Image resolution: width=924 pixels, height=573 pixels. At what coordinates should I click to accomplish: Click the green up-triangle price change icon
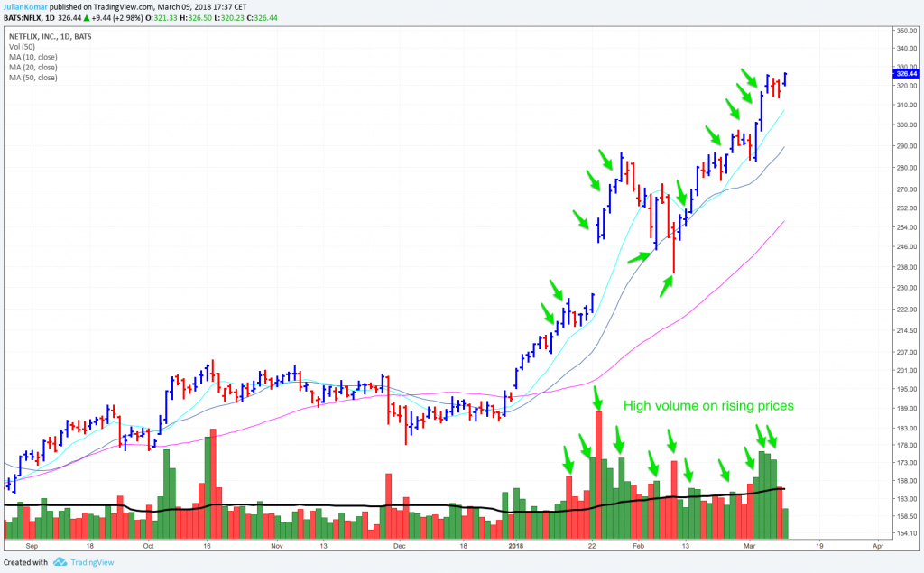[x=87, y=18]
